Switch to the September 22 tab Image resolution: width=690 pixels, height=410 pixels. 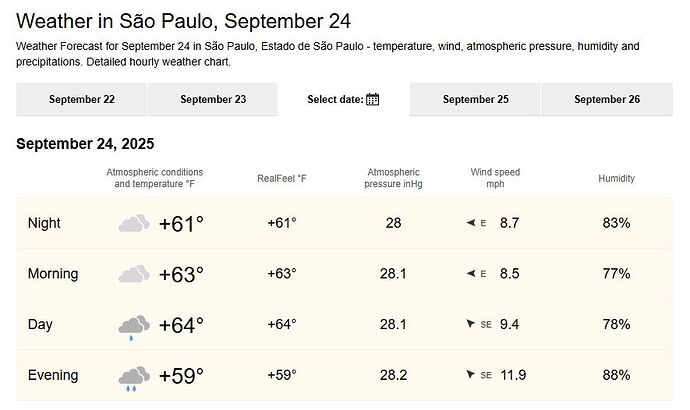click(x=82, y=99)
